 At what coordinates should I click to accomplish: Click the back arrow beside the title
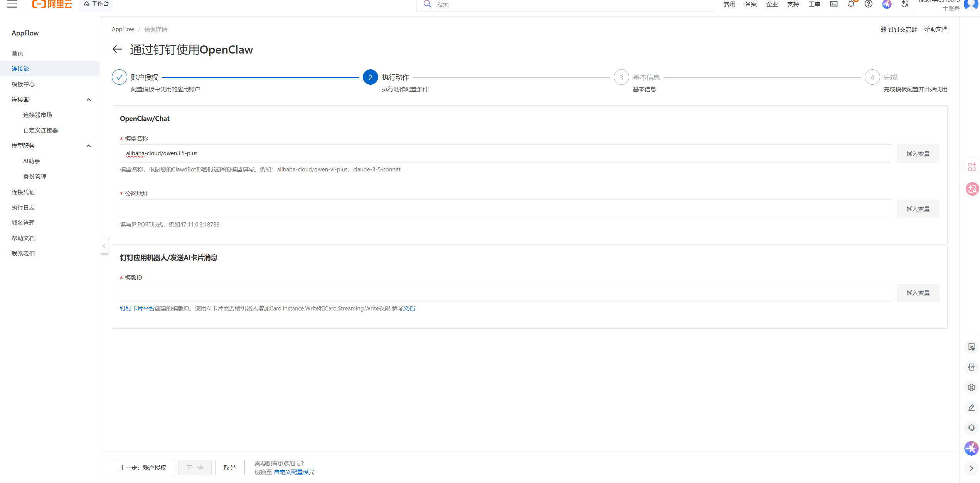[117, 49]
